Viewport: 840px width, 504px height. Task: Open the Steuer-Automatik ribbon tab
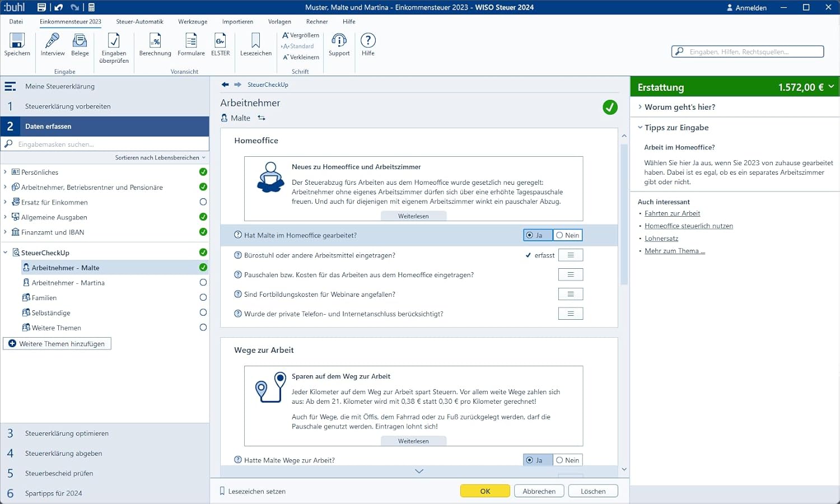point(139,22)
